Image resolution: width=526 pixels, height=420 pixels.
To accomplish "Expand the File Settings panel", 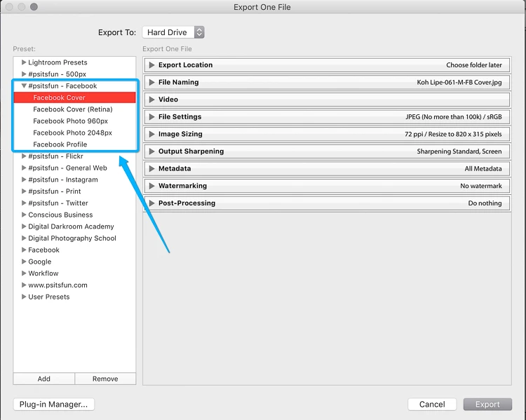I will tap(151, 116).
